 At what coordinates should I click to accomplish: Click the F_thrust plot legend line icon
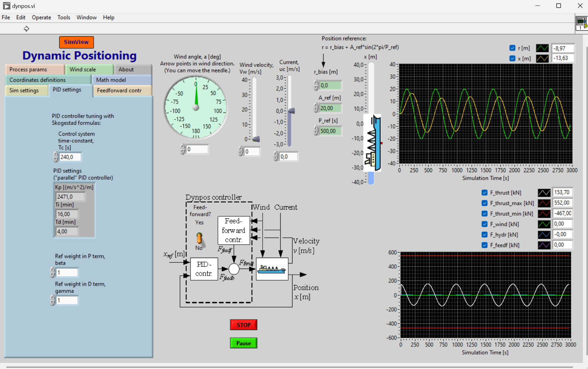pyautogui.click(x=544, y=193)
